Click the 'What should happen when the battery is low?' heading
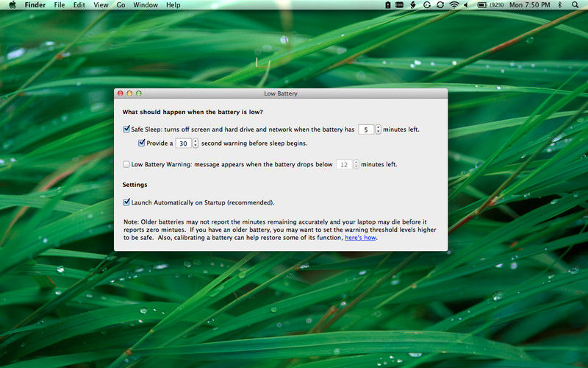588x368 pixels. 193,112
